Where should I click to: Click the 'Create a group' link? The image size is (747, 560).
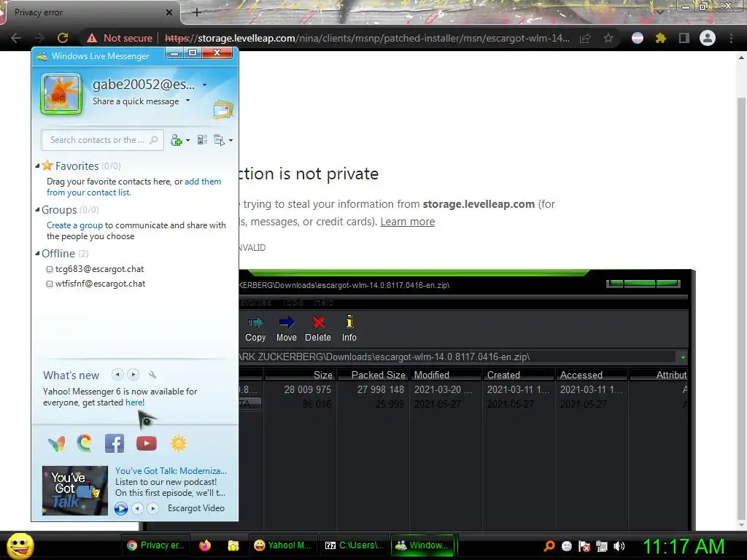point(75,225)
